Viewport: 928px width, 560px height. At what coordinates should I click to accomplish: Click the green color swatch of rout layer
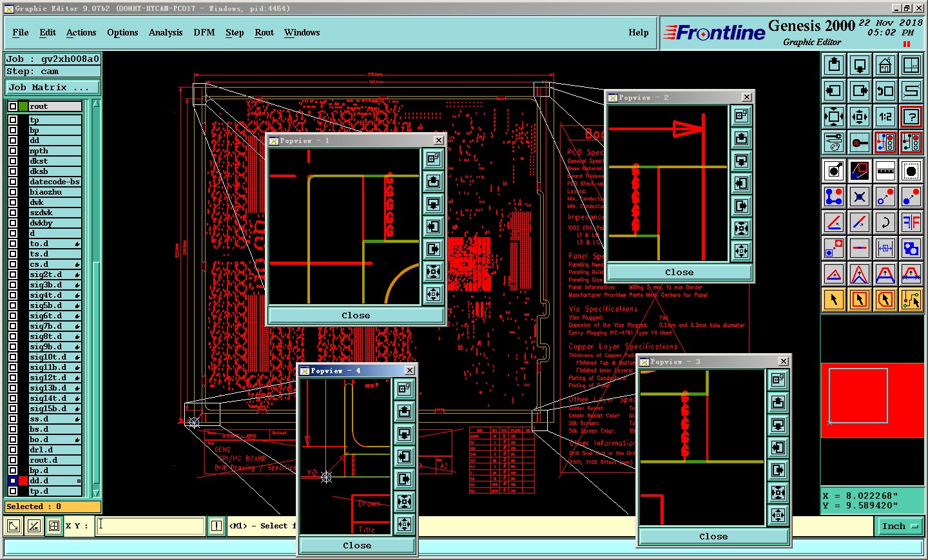point(23,106)
